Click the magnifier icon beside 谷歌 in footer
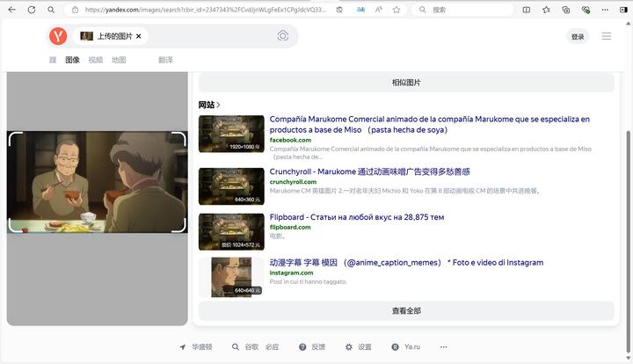 pos(236,347)
